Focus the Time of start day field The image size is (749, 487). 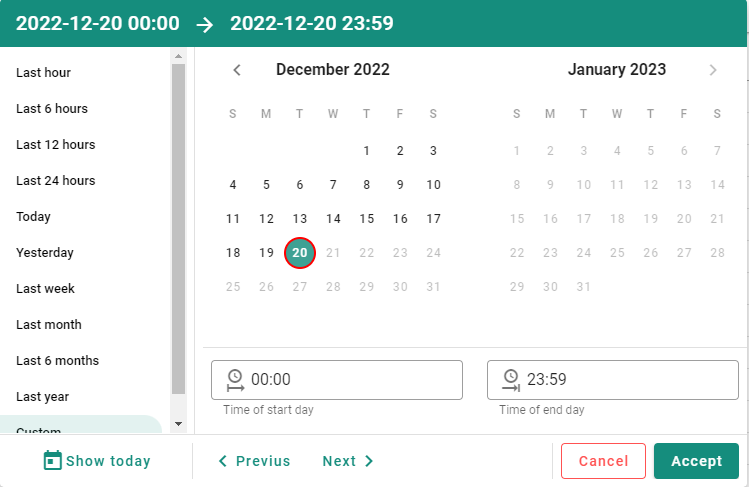[x=337, y=380]
